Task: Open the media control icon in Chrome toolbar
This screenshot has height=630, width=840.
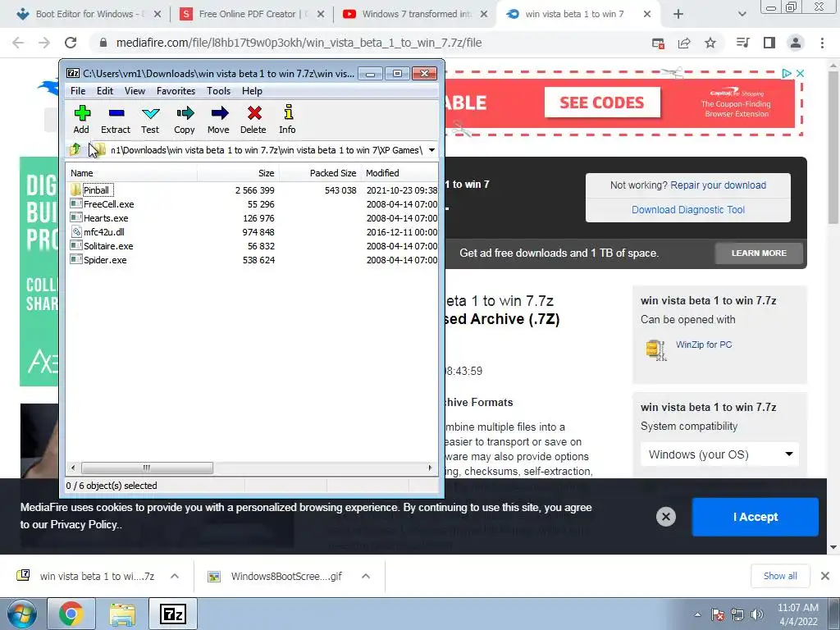Action: [x=743, y=43]
